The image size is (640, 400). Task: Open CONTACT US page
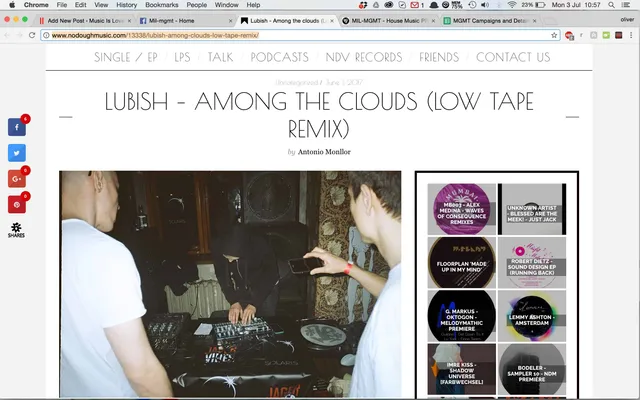(513, 57)
